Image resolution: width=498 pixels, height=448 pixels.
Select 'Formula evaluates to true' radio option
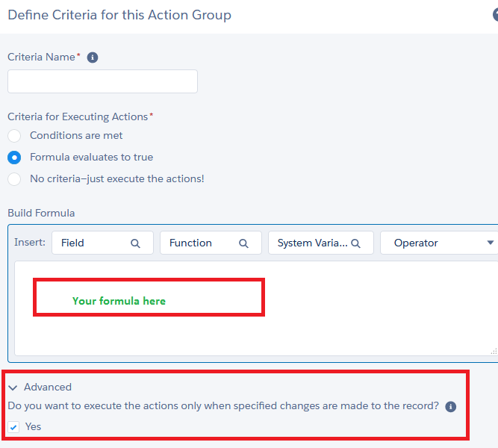click(x=14, y=158)
